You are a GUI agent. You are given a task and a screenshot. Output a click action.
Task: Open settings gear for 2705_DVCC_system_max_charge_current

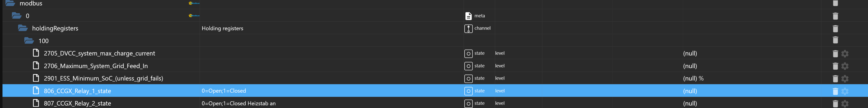tap(844, 54)
